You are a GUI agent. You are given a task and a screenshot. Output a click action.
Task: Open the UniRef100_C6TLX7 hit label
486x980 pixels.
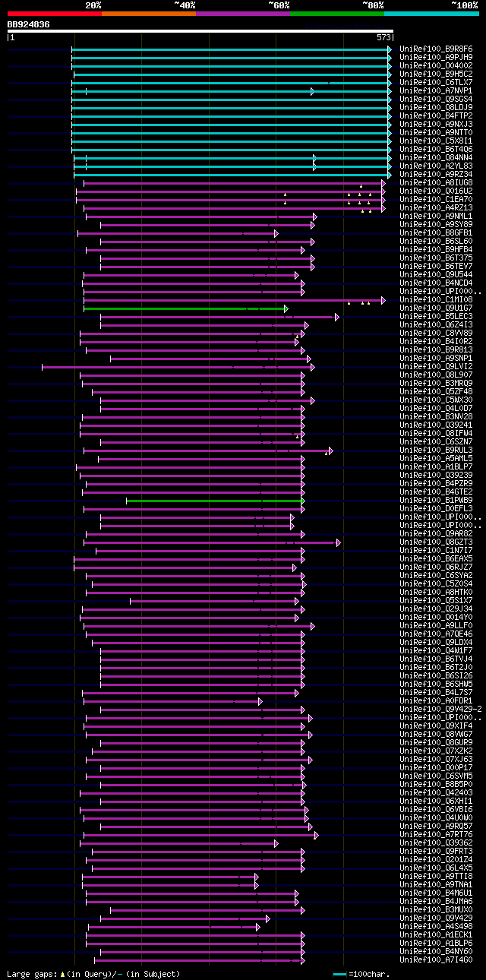[436, 83]
